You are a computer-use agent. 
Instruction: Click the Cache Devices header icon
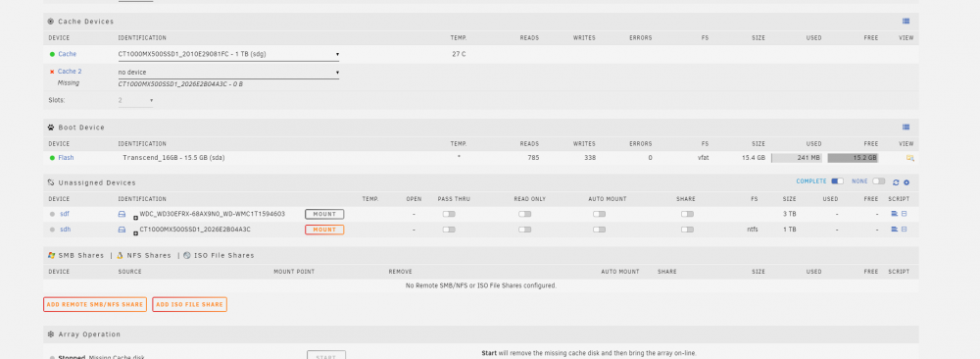51,22
